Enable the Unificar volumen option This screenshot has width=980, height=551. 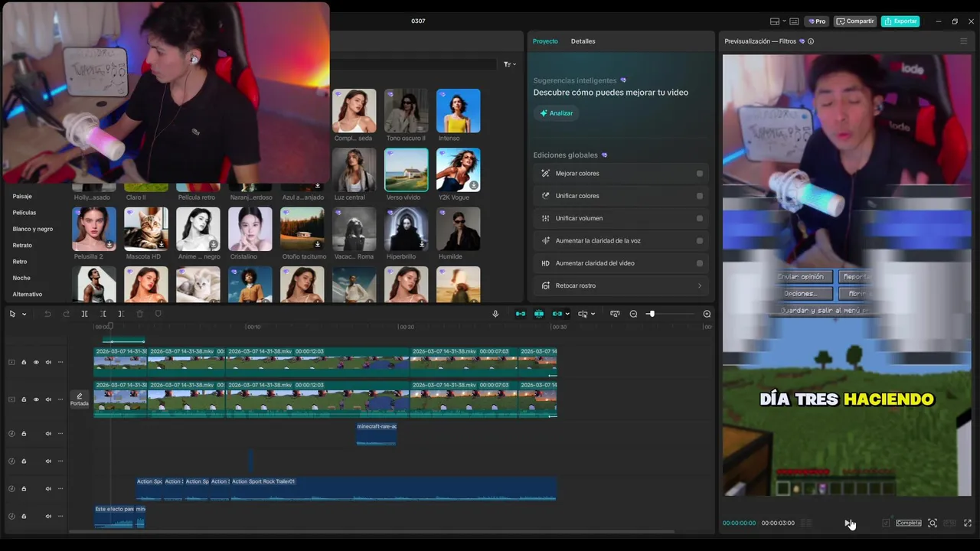point(700,218)
